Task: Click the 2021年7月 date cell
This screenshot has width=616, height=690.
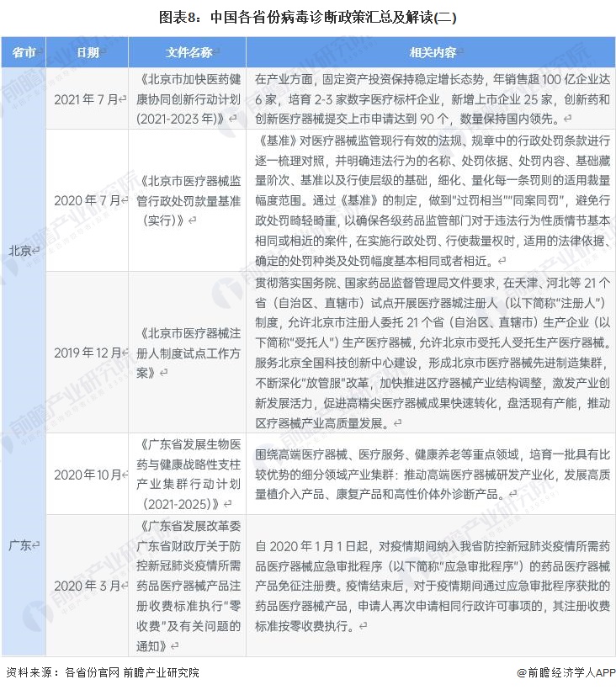Action: pos(88,98)
